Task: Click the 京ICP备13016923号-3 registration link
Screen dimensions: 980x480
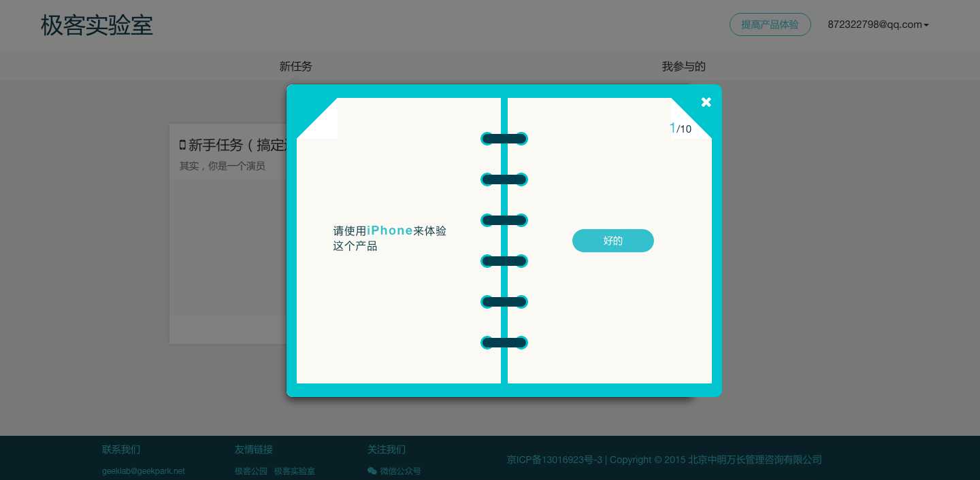Action: pyautogui.click(x=555, y=460)
